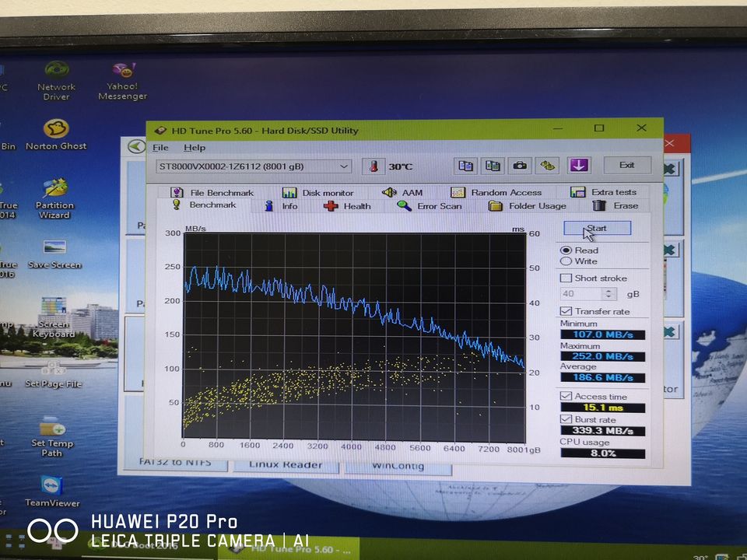Open the Norton Ghost desktop icon

(x=56, y=129)
